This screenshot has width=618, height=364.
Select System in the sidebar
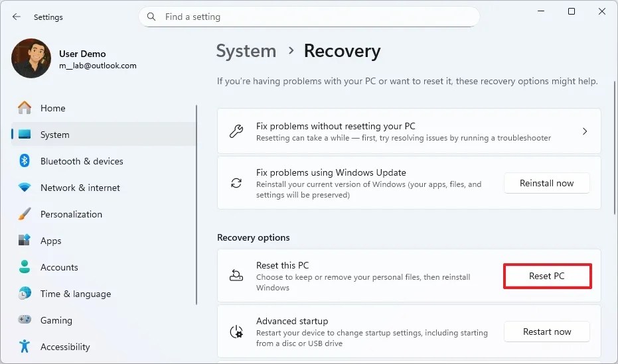(x=104, y=134)
